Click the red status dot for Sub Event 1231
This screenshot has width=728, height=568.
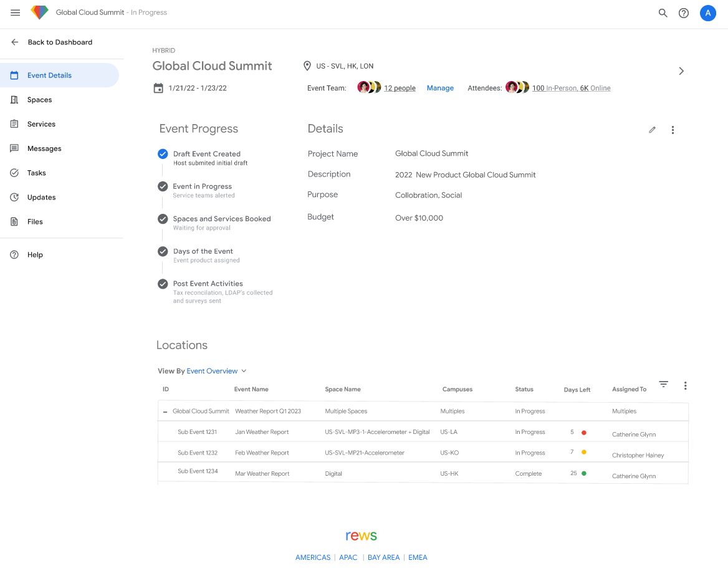584,432
